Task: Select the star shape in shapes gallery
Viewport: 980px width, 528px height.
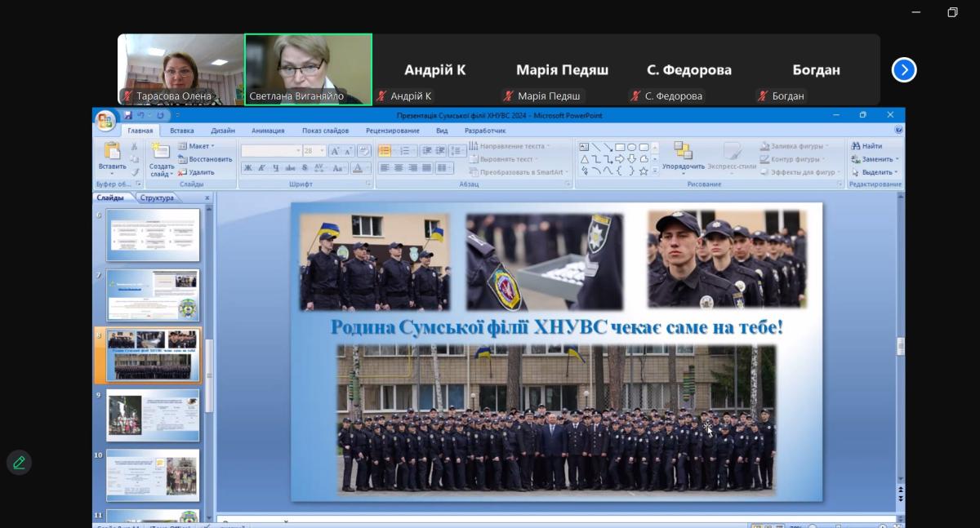Action: (644, 171)
